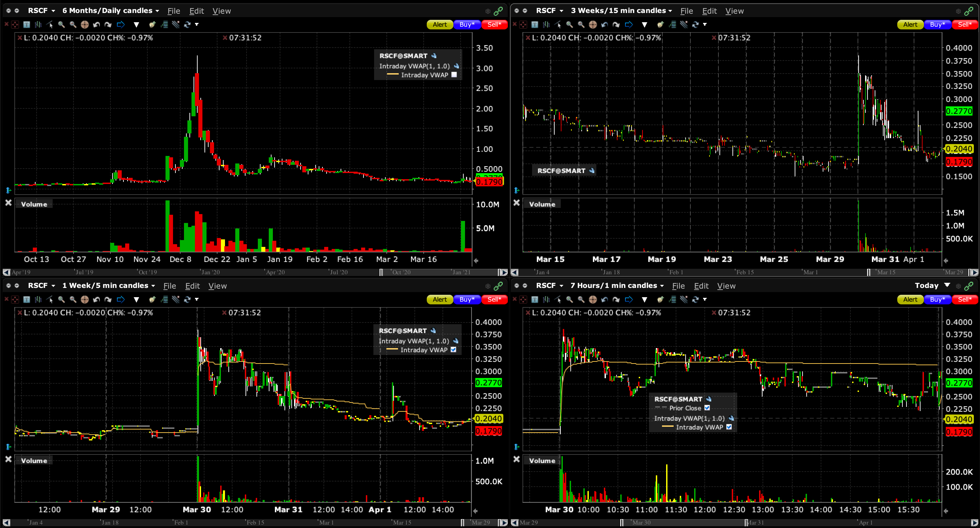The image size is (980, 528).
Task: Click chain link icon on daily chart window
Action: pos(498,11)
